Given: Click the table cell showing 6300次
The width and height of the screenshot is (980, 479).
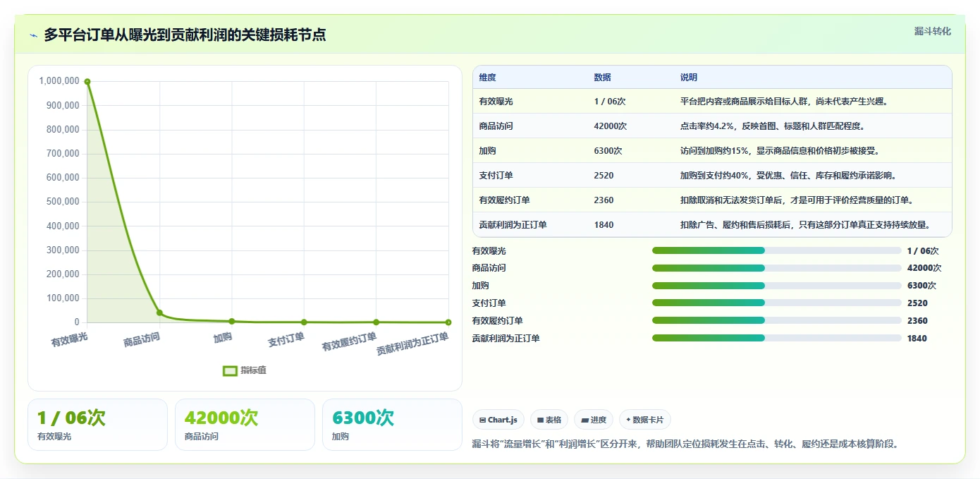Looking at the screenshot, I should coord(608,151).
